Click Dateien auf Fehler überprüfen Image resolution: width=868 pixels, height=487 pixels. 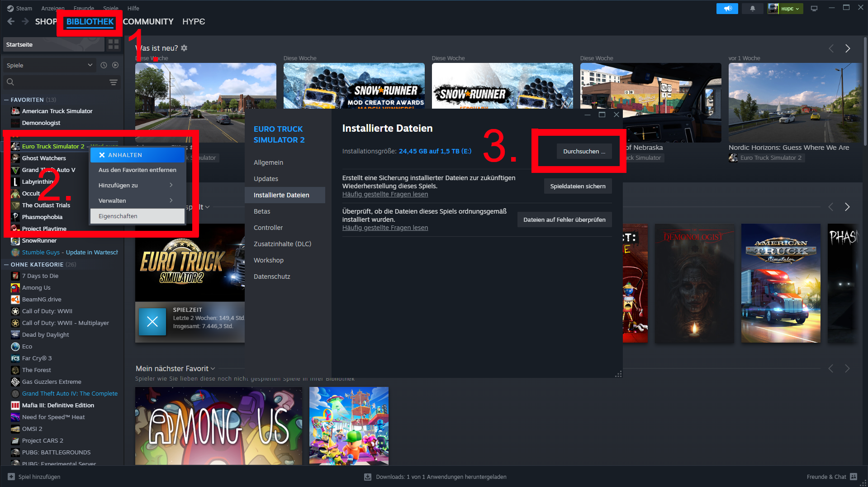pos(564,220)
